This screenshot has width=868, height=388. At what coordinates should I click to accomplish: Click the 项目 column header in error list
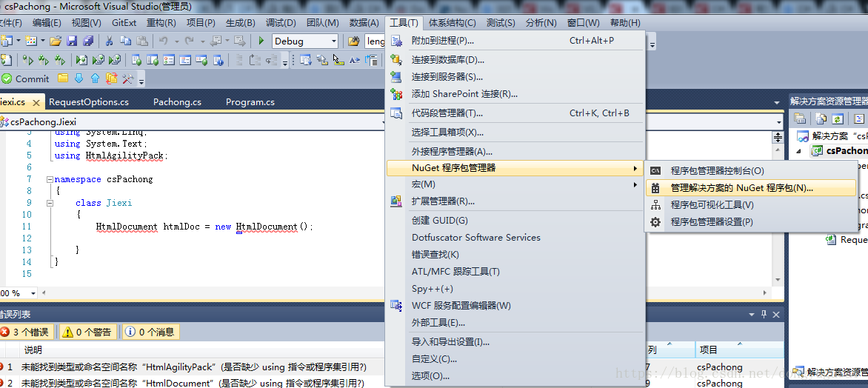pyautogui.click(x=740, y=349)
